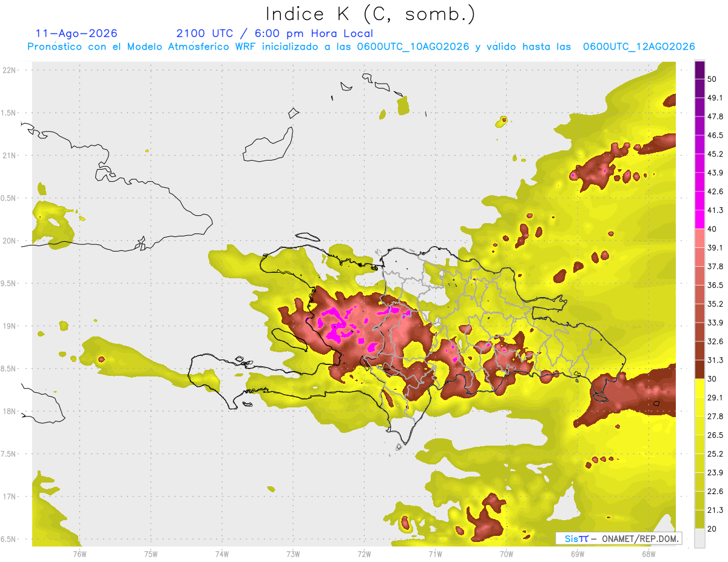Click the colorbar value "33.9"
The image size is (728, 562).
point(715,323)
